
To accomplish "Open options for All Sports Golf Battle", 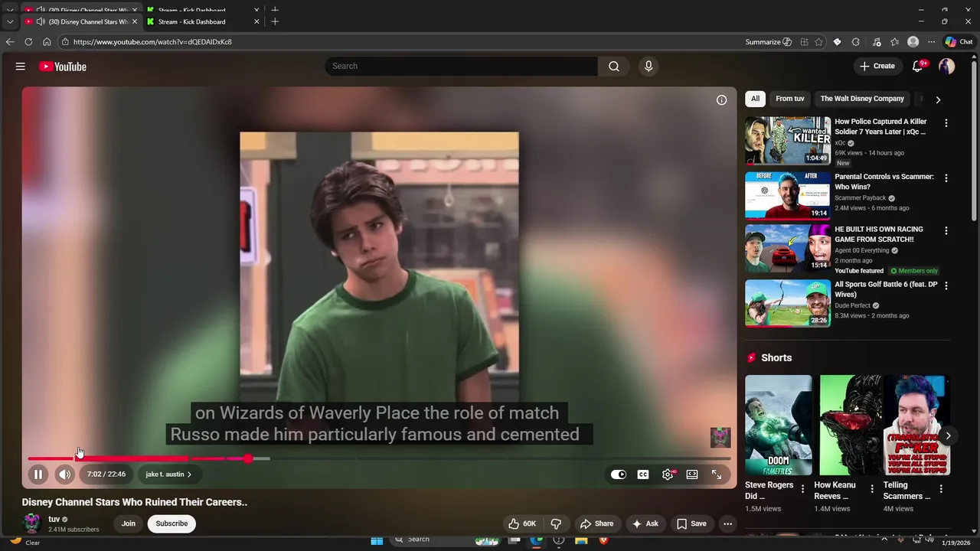I will [x=946, y=285].
